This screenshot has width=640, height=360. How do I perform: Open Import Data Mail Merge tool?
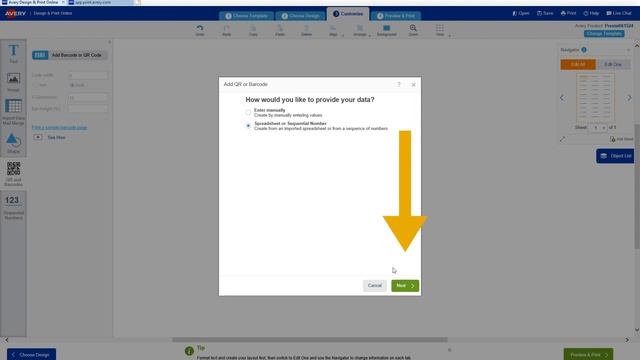pyautogui.click(x=13, y=112)
